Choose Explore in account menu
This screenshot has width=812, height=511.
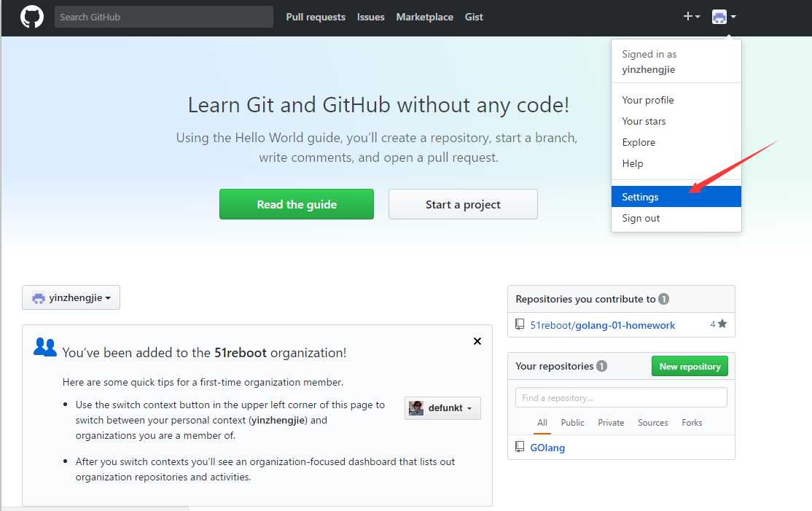[676, 142]
